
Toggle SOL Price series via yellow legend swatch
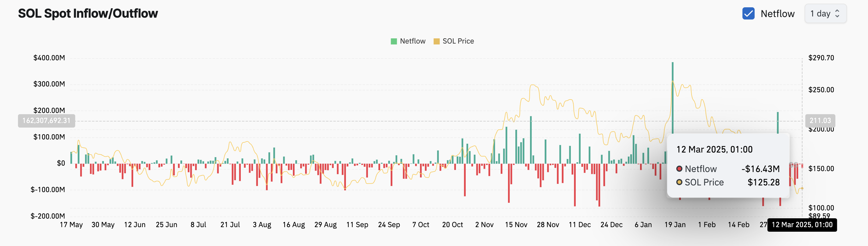pos(436,41)
